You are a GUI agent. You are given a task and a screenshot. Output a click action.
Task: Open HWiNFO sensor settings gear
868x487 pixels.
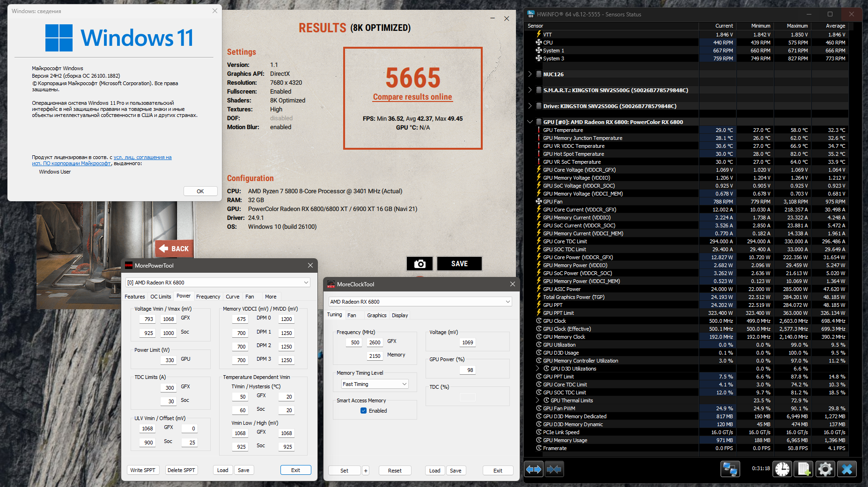pyautogui.click(x=825, y=469)
